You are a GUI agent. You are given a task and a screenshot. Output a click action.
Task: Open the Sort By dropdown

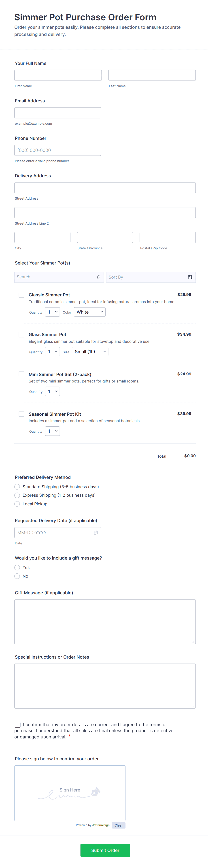151,277
